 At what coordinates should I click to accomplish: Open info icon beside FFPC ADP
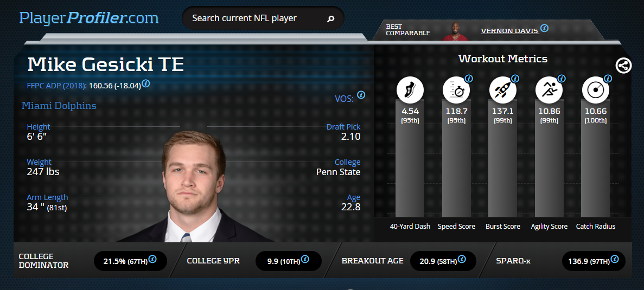point(146,84)
